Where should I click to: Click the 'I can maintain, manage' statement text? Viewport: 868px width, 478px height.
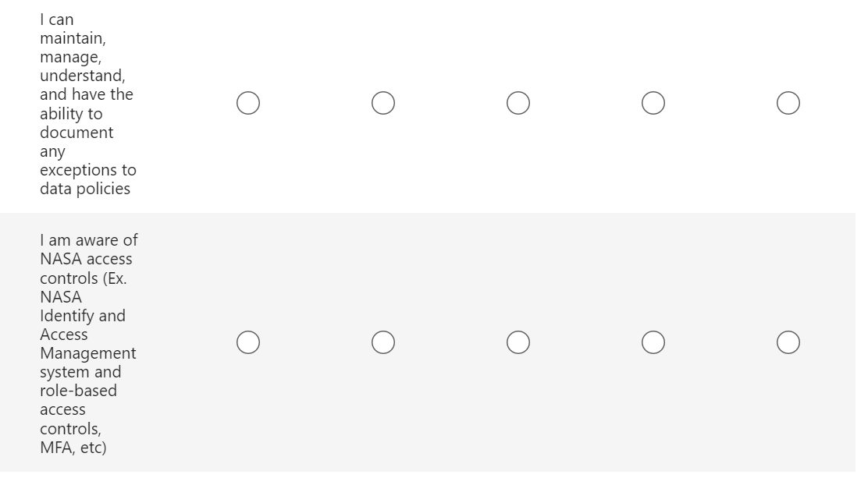point(72,38)
